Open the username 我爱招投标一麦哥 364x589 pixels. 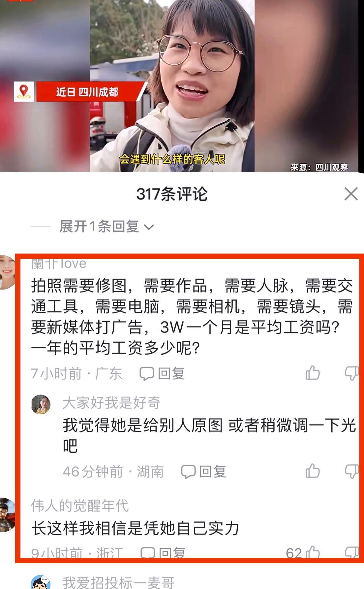pyautogui.click(x=118, y=582)
